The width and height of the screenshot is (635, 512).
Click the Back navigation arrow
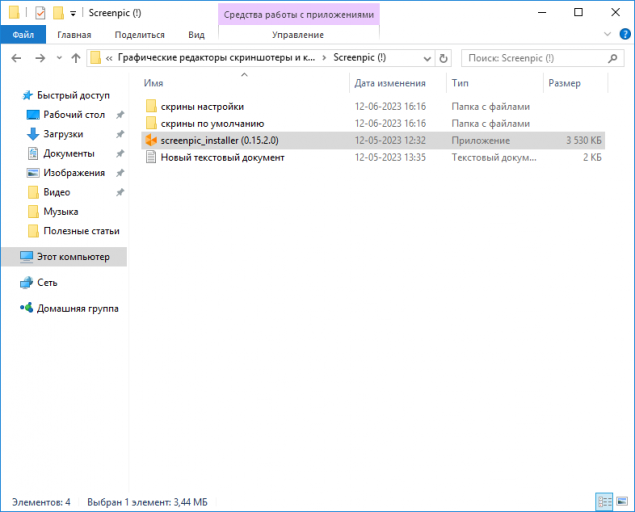(16, 58)
